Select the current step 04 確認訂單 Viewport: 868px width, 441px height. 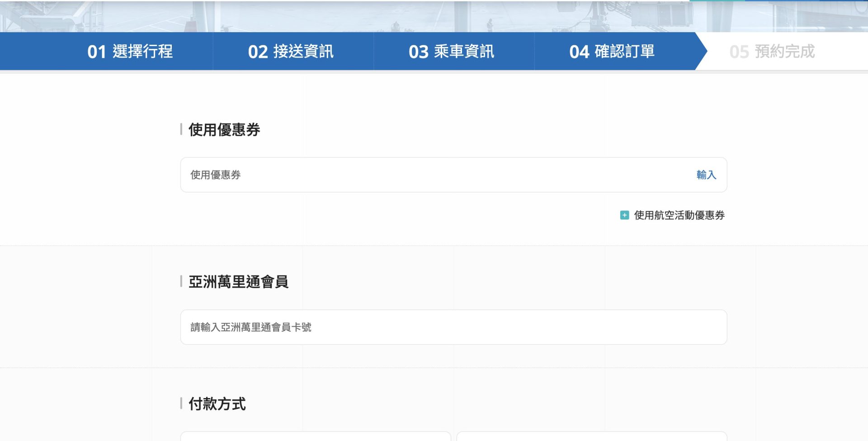(612, 52)
